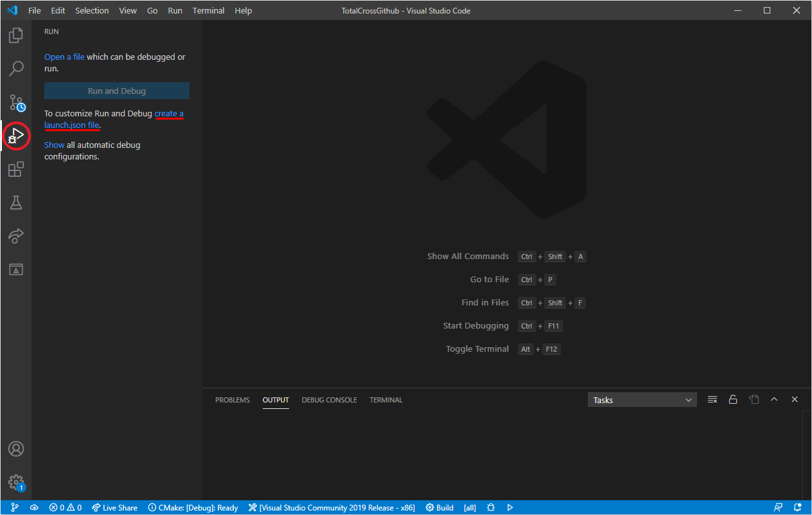Open the Edit menu
This screenshot has width=812, height=515.
pos(58,10)
